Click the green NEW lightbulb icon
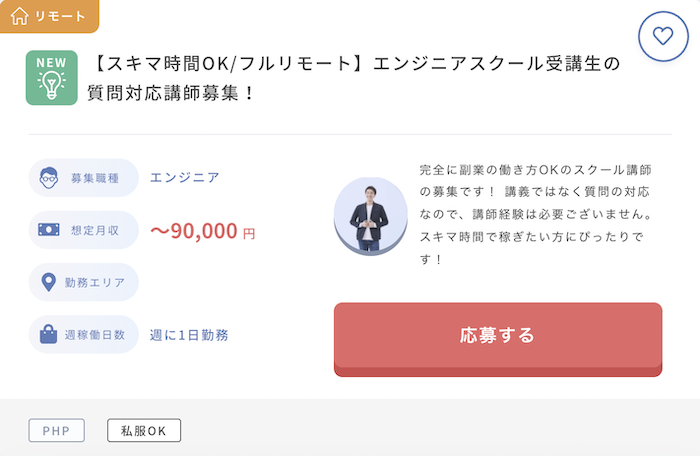 coord(52,78)
